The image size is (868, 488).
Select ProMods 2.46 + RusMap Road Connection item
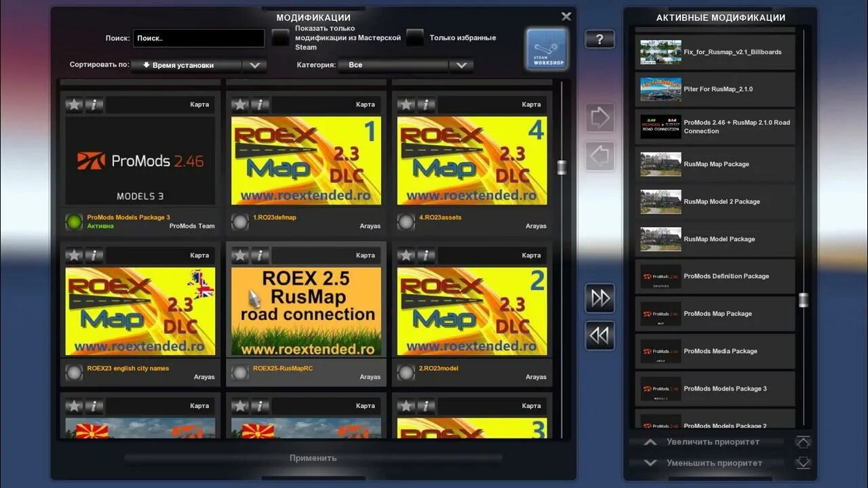tap(715, 127)
